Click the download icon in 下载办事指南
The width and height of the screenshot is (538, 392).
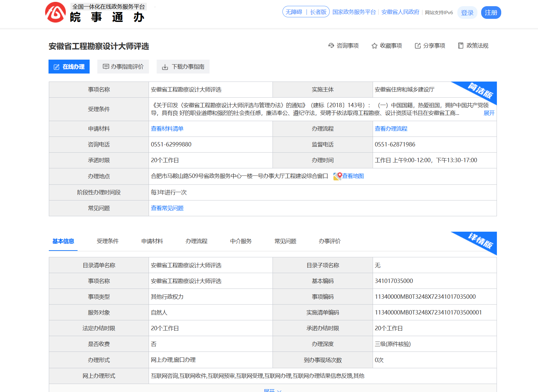(165, 67)
